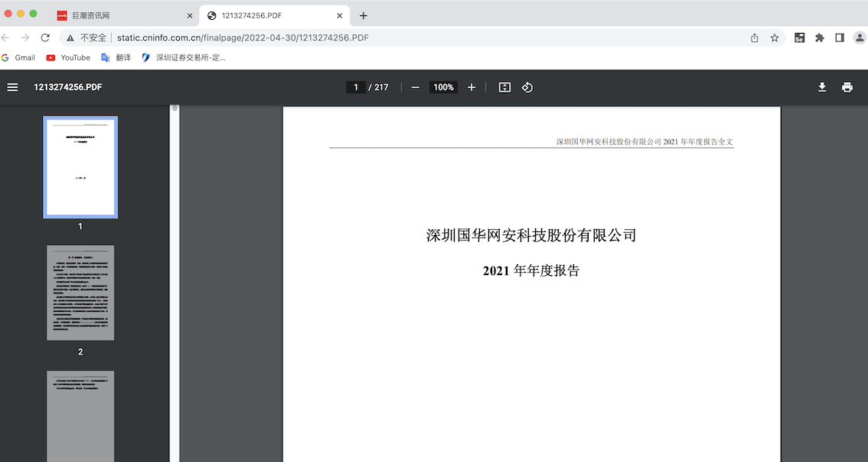868x462 pixels.
Task: Click the 不安全 security label
Action: click(93, 38)
